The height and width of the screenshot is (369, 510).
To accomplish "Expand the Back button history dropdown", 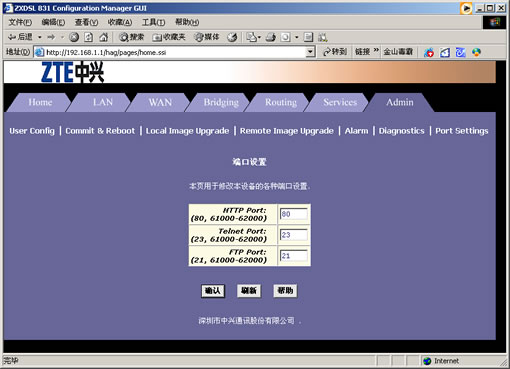I will [40, 37].
